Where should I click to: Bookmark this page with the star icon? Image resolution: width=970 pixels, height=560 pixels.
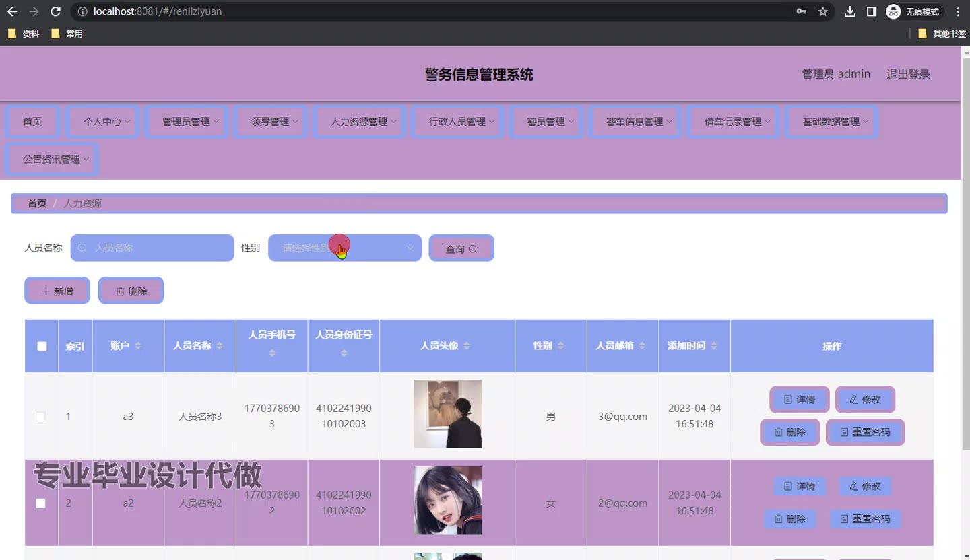(x=822, y=11)
